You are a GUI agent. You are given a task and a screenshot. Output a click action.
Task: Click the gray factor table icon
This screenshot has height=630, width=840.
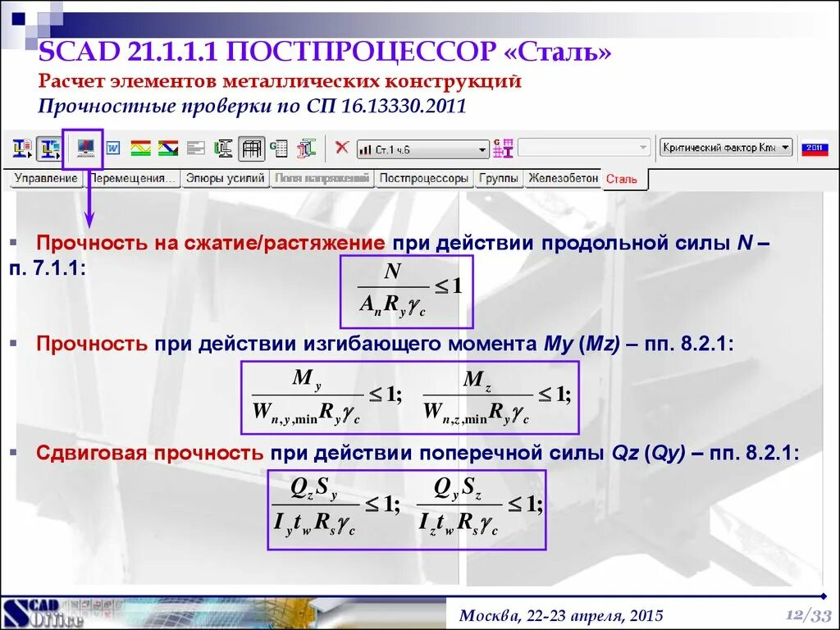point(195,148)
